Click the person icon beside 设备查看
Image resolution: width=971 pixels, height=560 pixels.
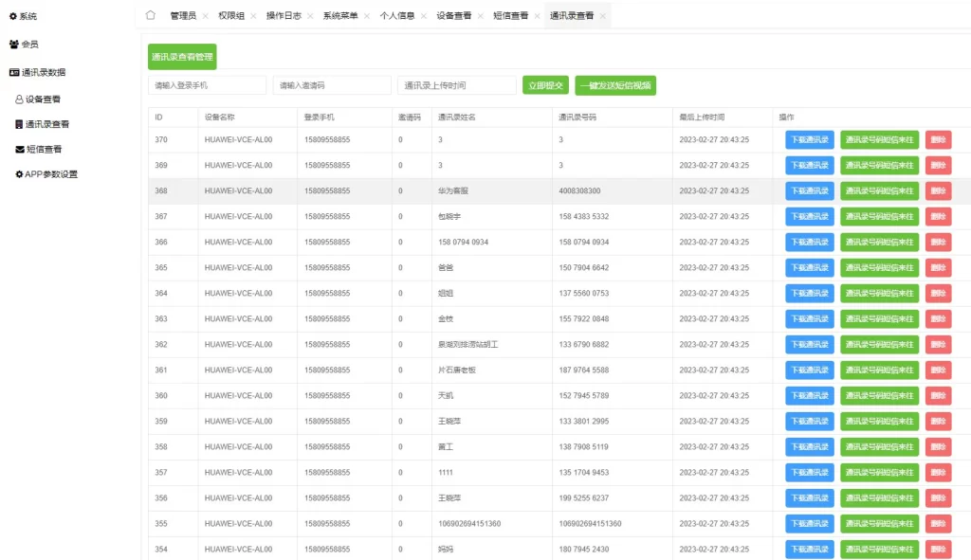click(20, 98)
